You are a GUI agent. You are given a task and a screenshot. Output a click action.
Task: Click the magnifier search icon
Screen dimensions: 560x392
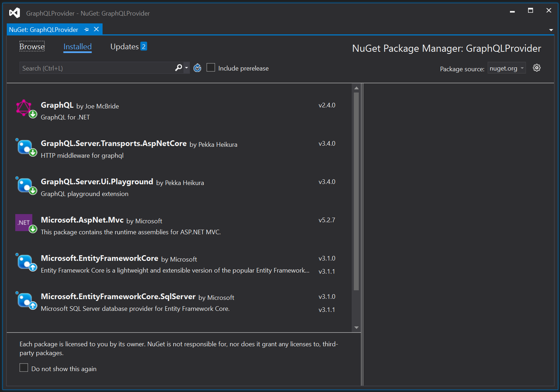tap(179, 68)
